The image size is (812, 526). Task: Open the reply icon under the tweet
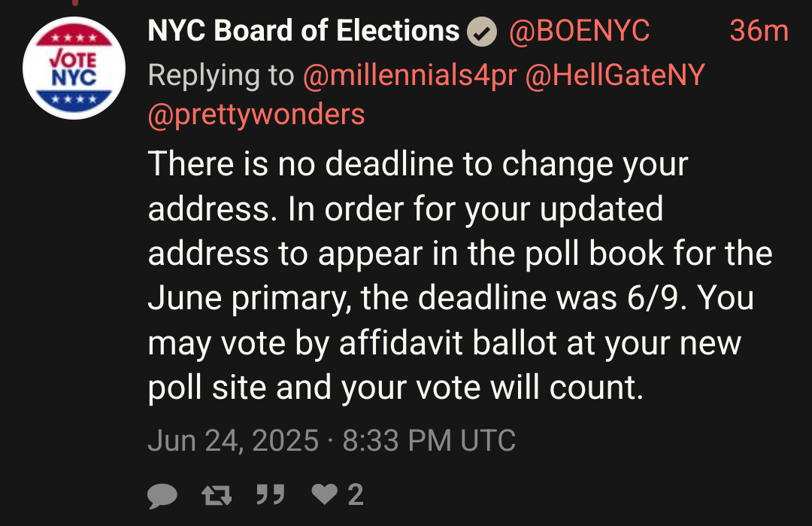(162, 495)
